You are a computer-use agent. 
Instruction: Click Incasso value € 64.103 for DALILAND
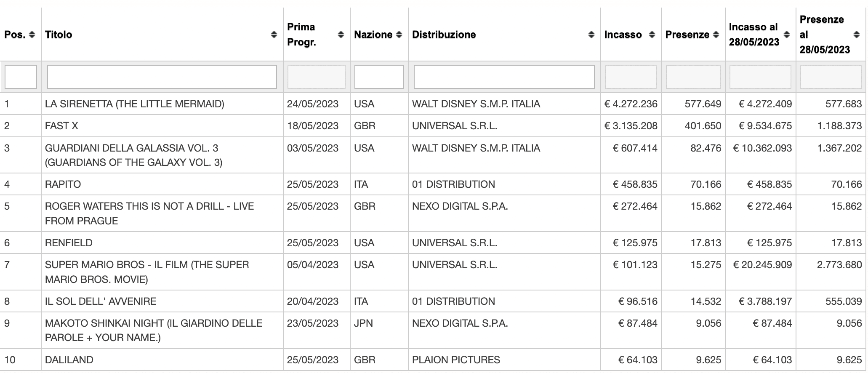638,360
